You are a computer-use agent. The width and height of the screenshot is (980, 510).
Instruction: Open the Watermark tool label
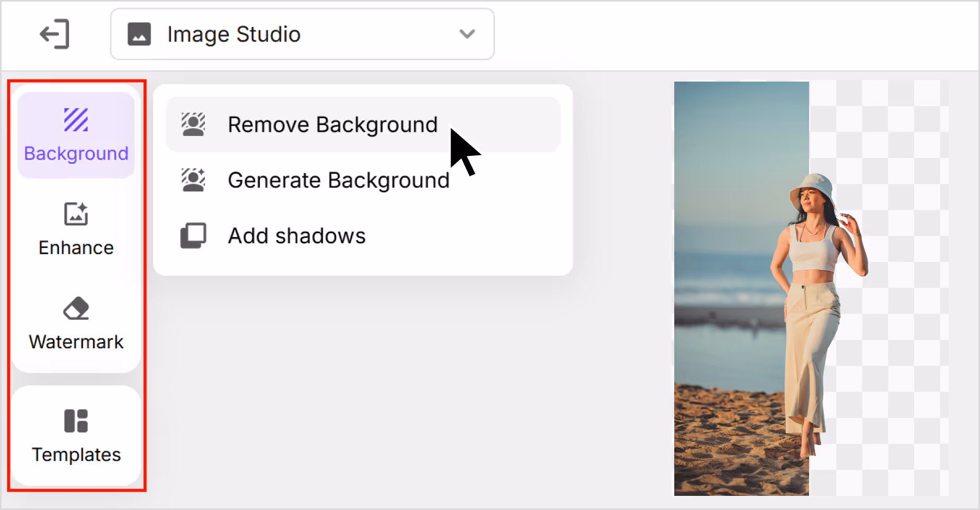[x=76, y=342]
